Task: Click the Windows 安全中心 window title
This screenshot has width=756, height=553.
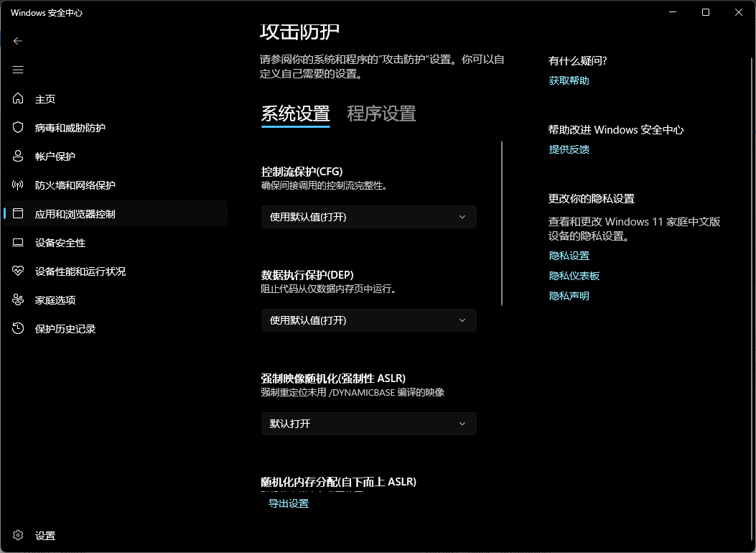Action: [47, 12]
